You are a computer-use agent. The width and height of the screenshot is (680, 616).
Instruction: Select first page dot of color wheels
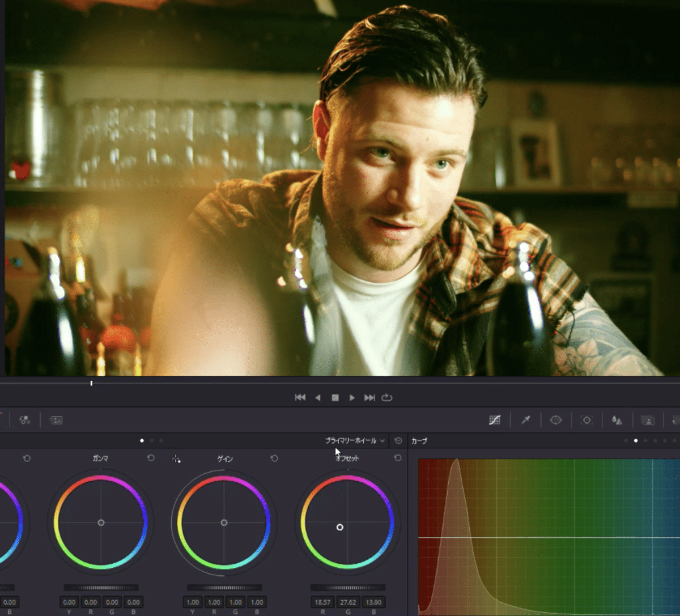[x=142, y=440]
